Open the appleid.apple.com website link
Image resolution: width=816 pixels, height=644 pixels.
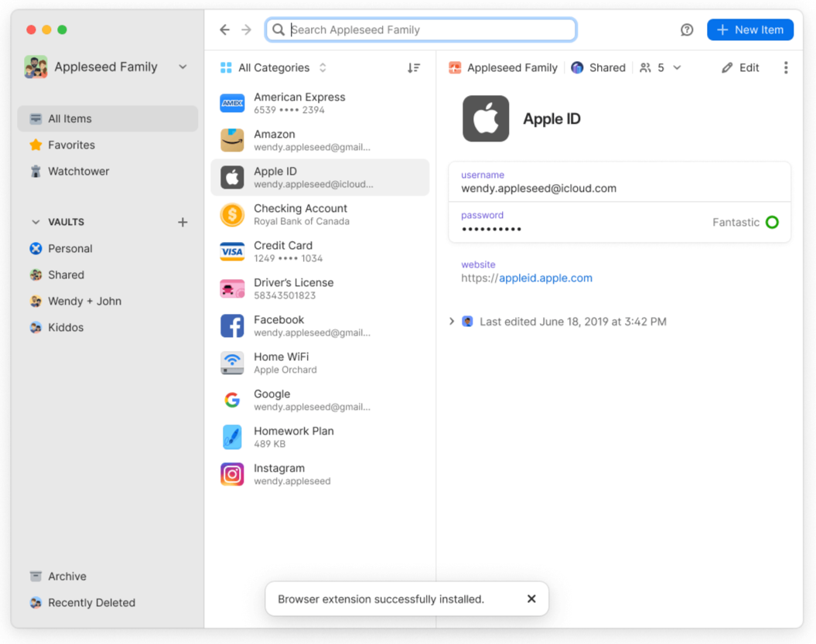click(545, 278)
